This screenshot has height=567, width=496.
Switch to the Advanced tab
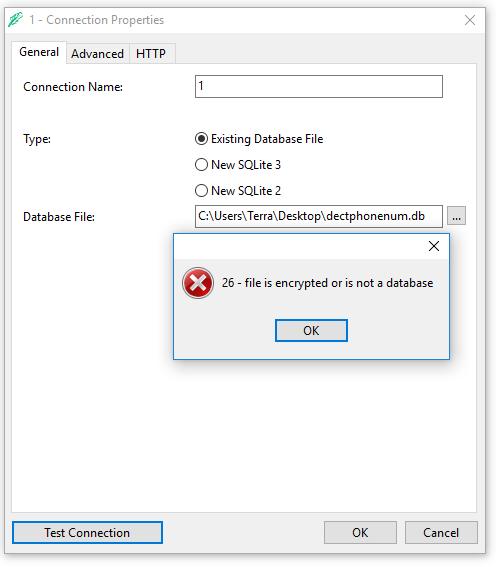[98, 54]
